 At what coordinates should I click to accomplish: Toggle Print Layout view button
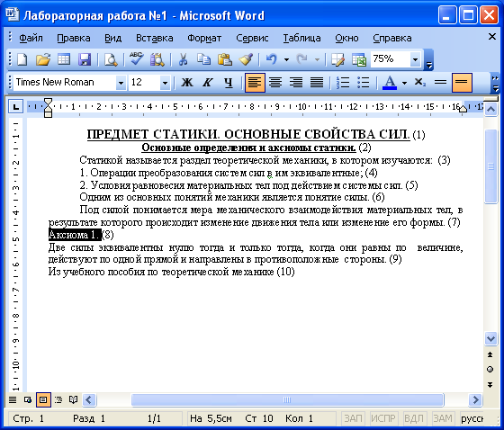pos(43,400)
